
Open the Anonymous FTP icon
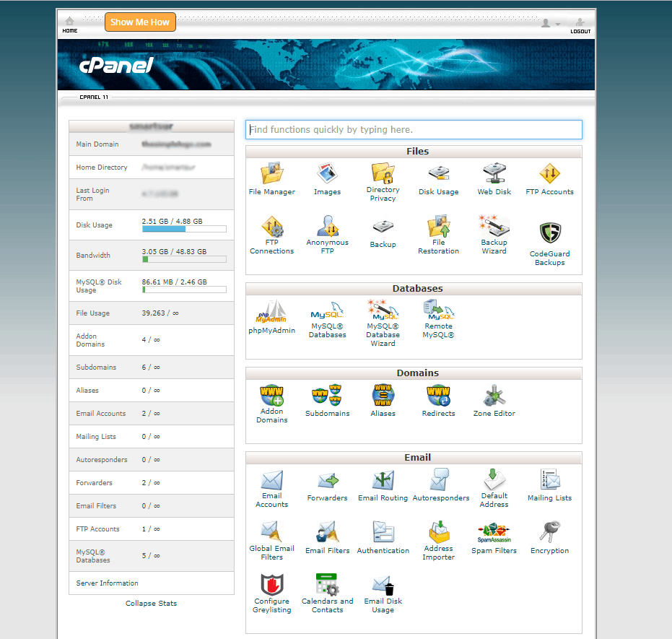328,226
